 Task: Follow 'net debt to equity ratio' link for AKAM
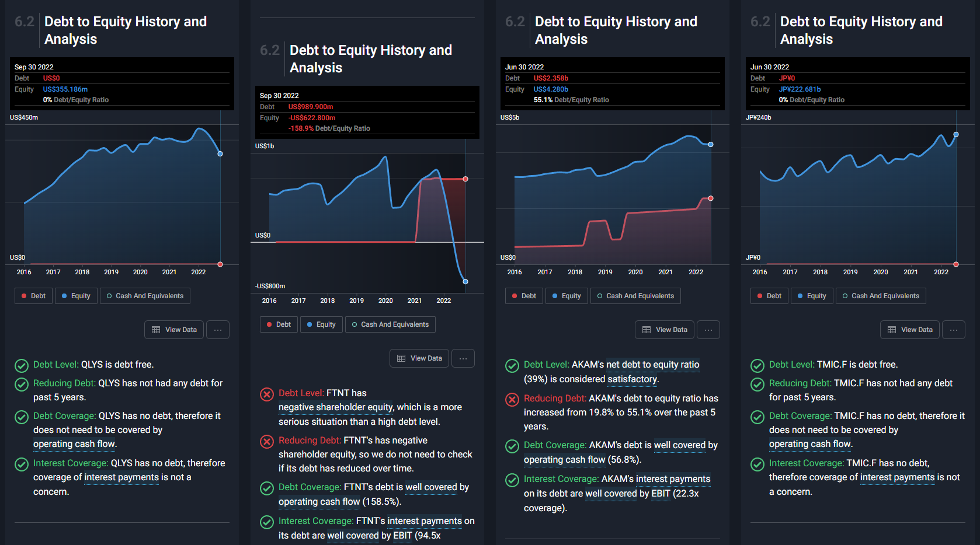(653, 365)
